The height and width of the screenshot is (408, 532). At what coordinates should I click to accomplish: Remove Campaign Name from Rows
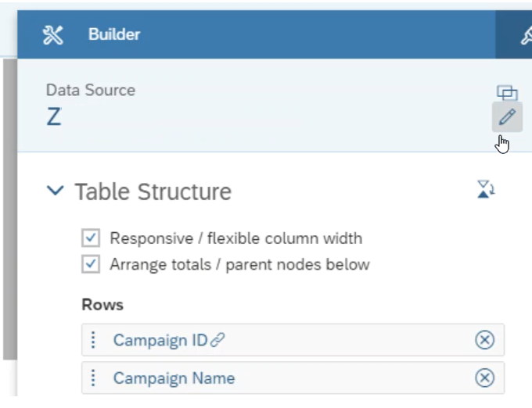pos(484,378)
